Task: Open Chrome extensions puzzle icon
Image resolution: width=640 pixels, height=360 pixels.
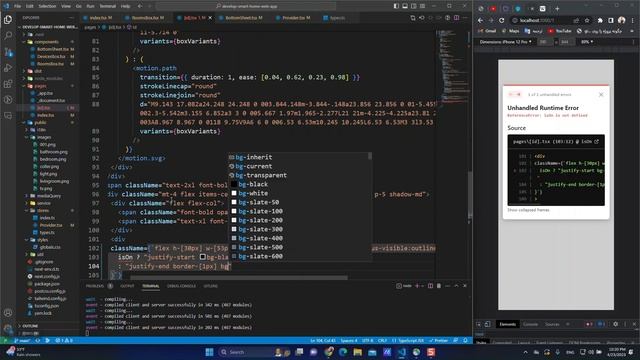Action: click(x=600, y=20)
